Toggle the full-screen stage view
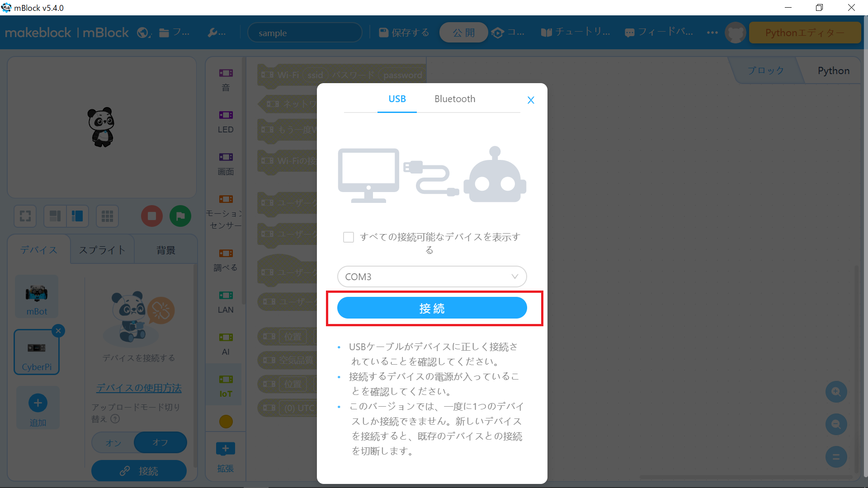 coord(25,216)
